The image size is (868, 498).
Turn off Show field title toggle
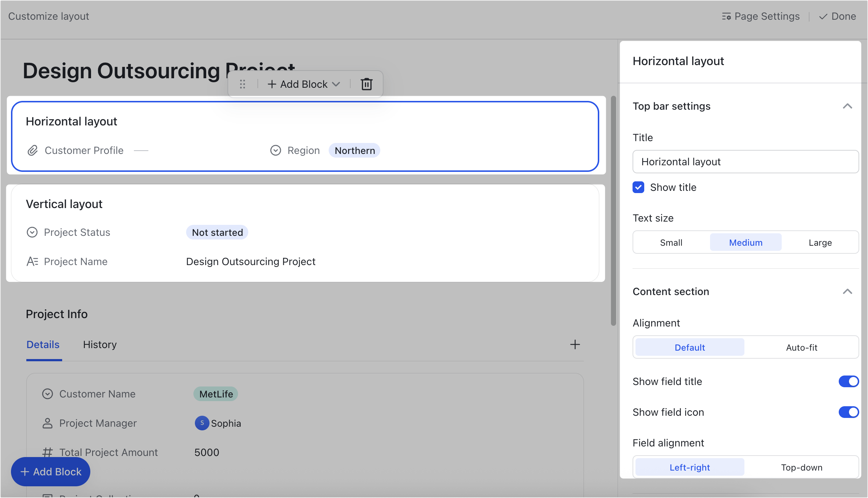click(x=849, y=381)
